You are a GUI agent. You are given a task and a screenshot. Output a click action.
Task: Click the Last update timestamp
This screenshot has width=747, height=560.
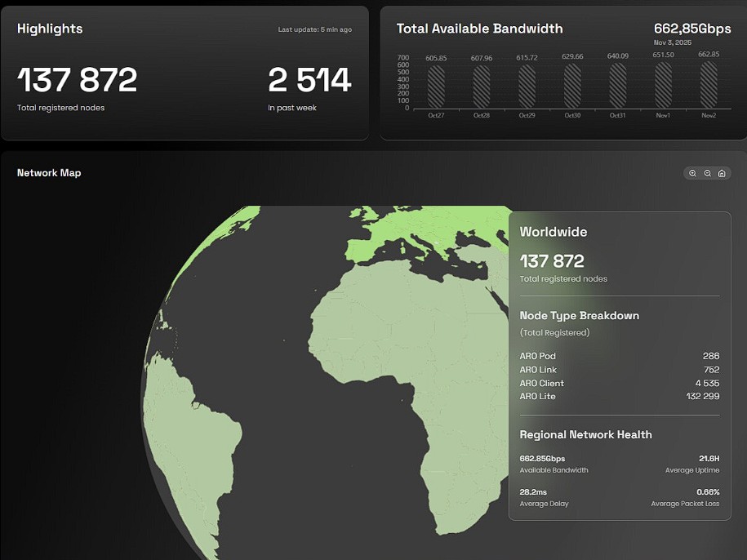(314, 30)
